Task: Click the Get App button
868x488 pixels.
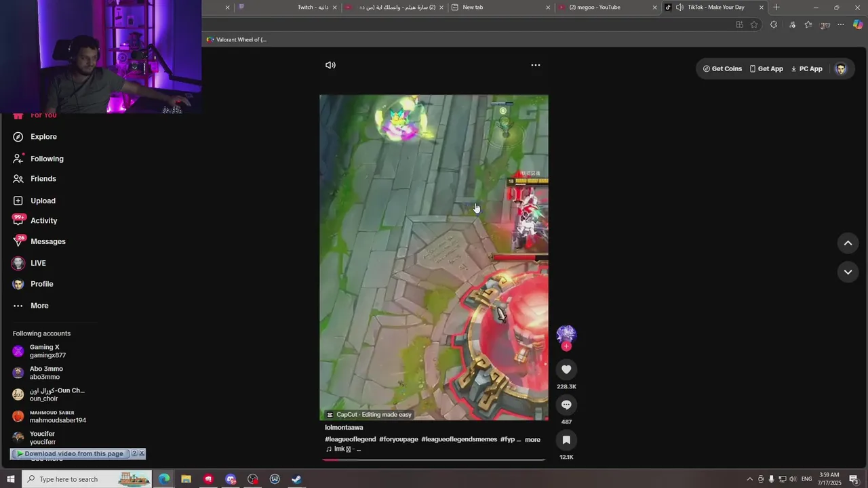Action: point(766,68)
